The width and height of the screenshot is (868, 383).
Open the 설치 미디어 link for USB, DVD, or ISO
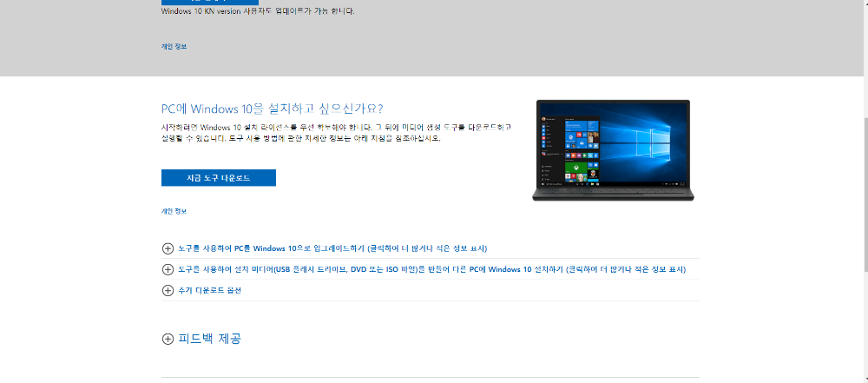(x=431, y=269)
